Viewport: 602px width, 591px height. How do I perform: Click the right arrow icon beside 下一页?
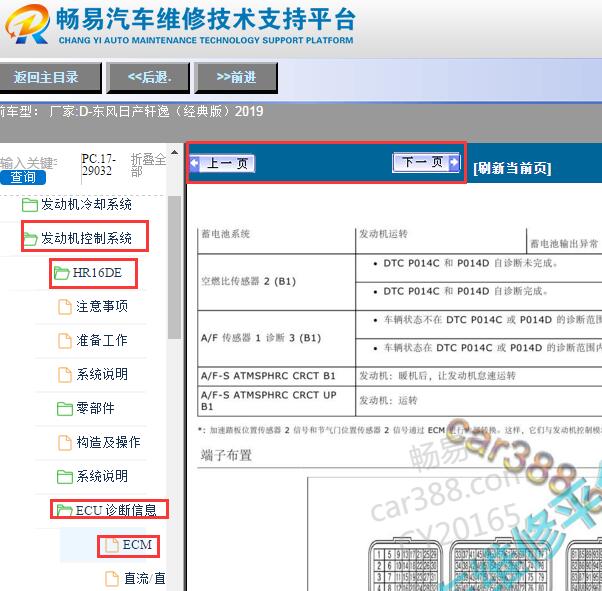454,162
